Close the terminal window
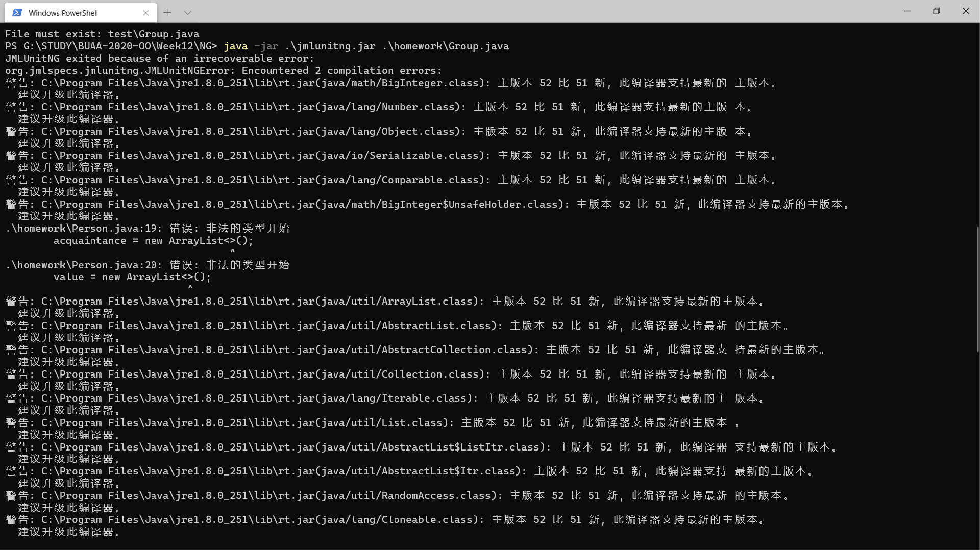 [965, 11]
